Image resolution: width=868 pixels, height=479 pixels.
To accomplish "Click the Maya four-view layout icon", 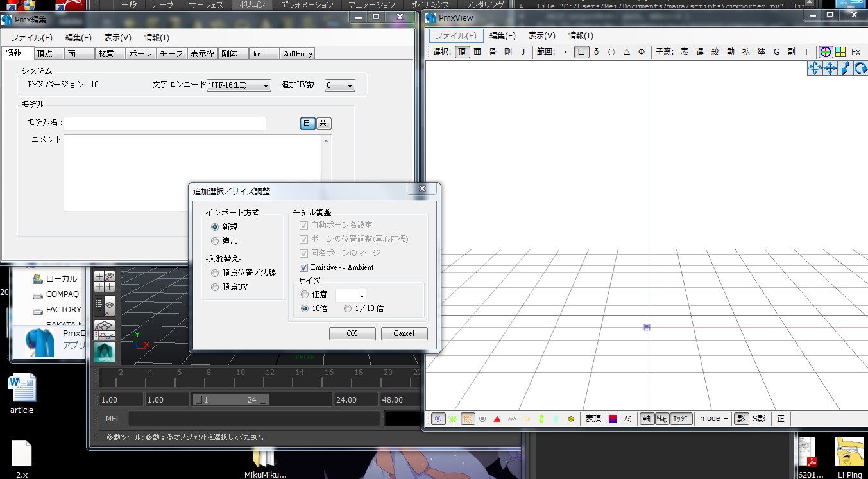I will (105, 281).
